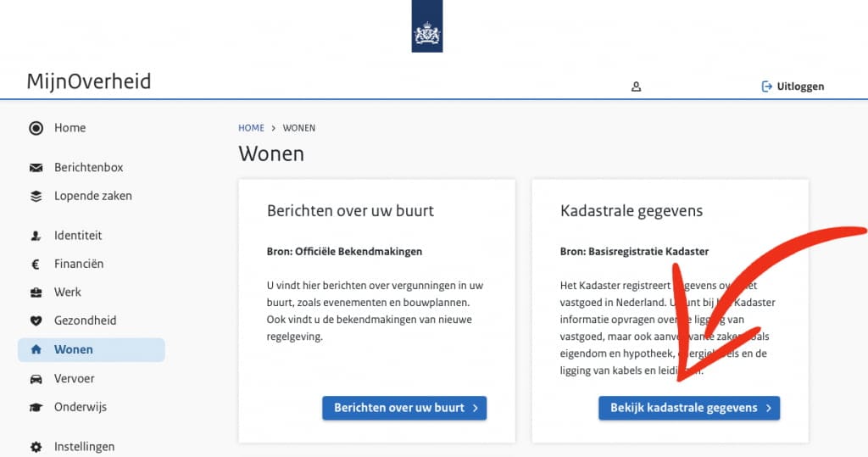The width and height of the screenshot is (868, 457).
Task: Open Instellingen settings menu item
Action: click(x=84, y=447)
